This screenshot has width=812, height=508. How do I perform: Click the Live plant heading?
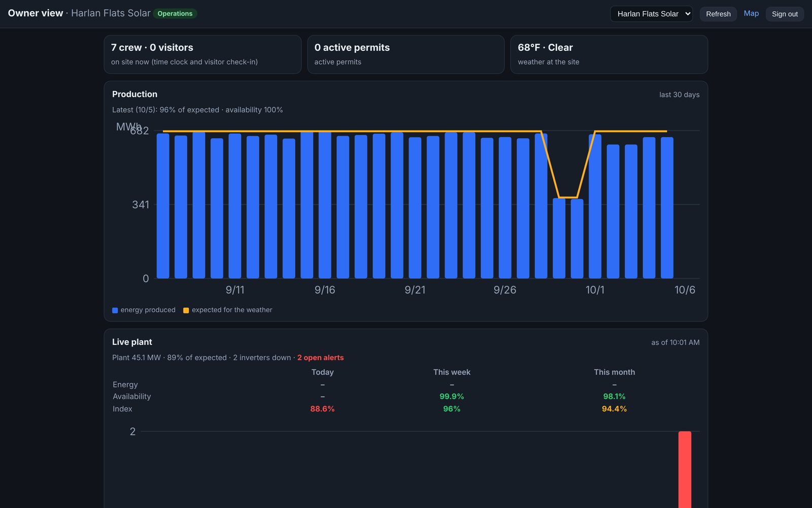click(x=132, y=342)
